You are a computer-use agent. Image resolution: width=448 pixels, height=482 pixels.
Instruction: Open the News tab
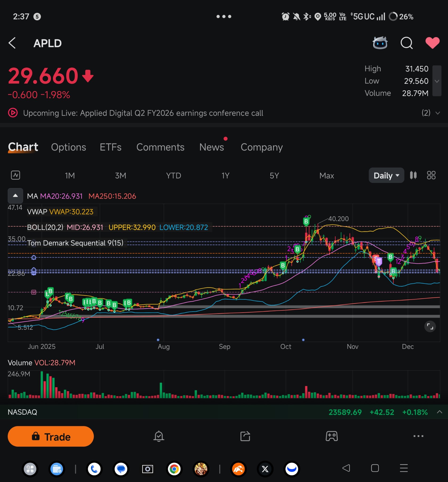coord(211,147)
